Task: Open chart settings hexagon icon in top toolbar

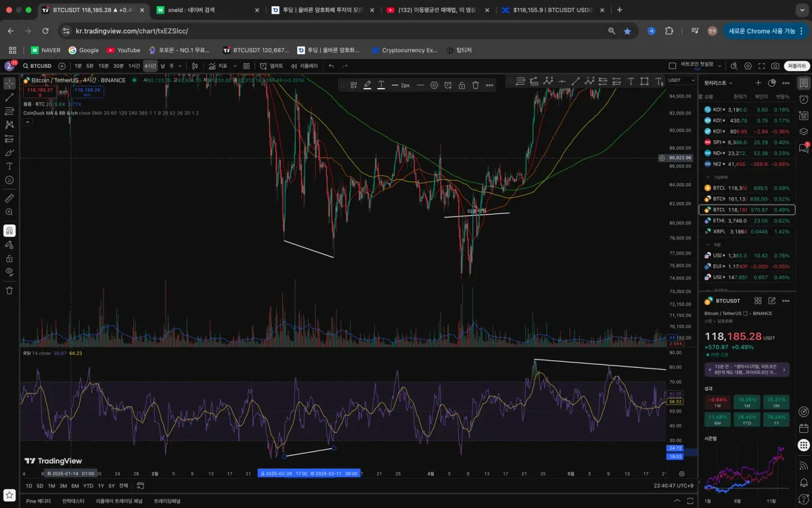Action: coord(748,66)
